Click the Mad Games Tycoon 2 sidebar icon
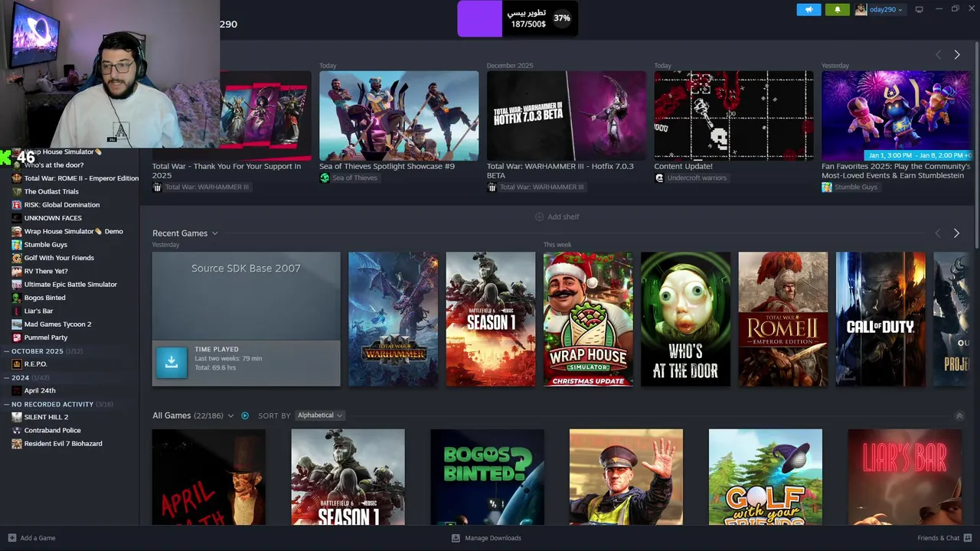 (x=17, y=324)
